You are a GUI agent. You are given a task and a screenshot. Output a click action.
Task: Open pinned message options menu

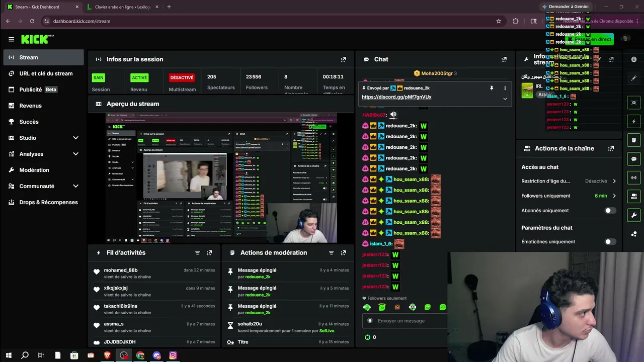pyautogui.click(x=505, y=88)
